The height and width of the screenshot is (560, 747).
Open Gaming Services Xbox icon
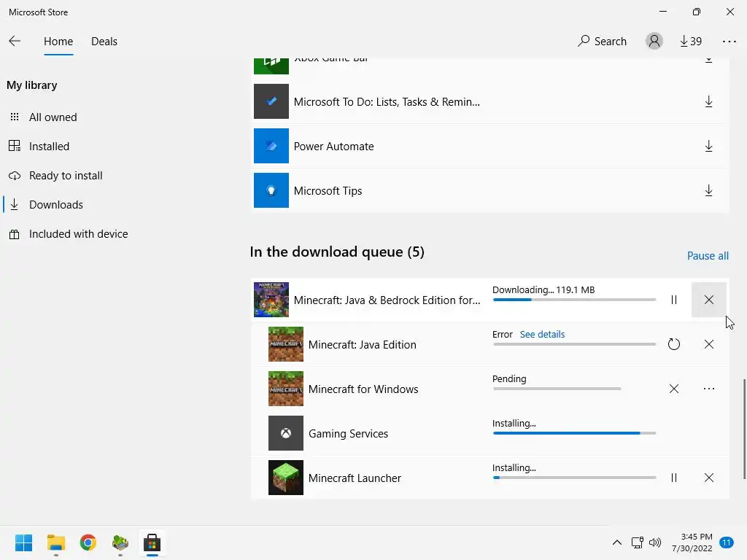[286, 433]
